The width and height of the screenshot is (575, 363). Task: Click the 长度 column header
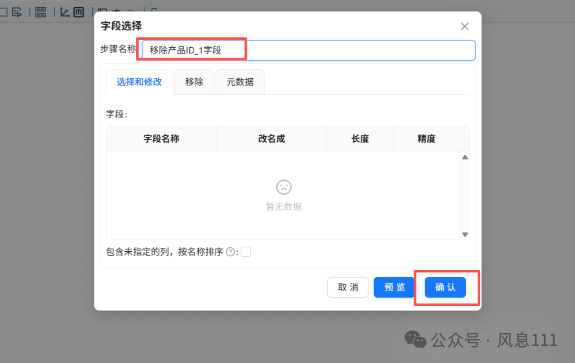(x=360, y=139)
